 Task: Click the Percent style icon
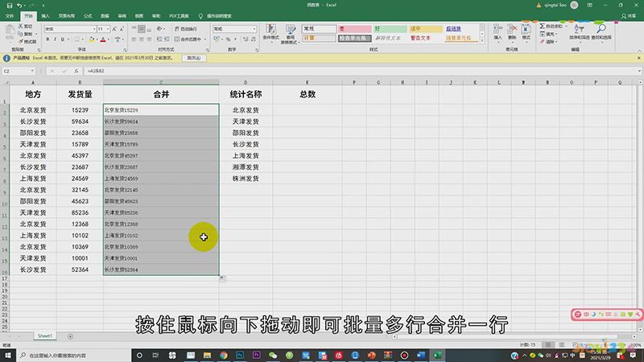click(x=228, y=39)
